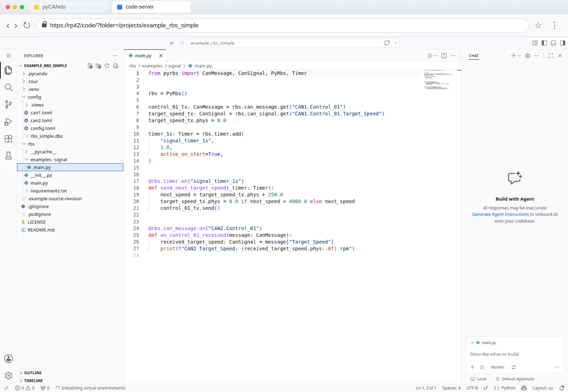Open the Testing flask view
The height and width of the screenshot is (392, 568).
[x=8, y=156]
